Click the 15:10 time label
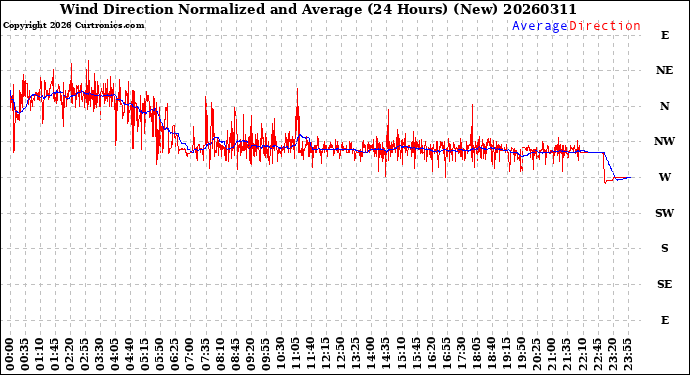690x375 pixels. 401,354
